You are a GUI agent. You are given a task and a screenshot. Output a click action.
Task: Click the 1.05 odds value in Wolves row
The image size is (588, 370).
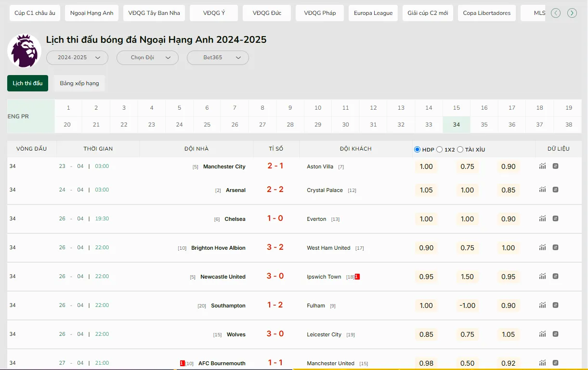509,334
